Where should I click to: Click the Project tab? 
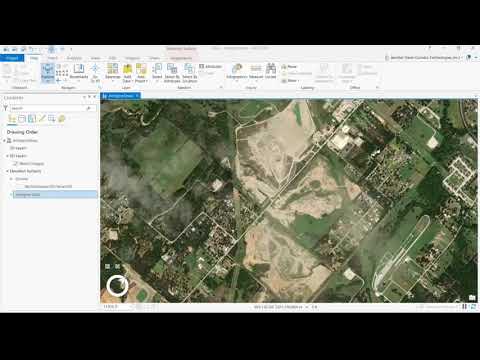point(12,58)
